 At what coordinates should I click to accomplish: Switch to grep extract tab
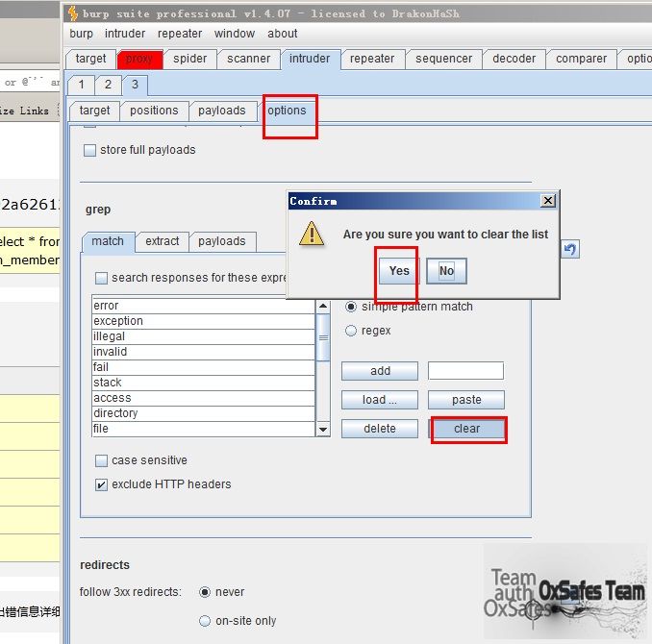pos(163,241)
